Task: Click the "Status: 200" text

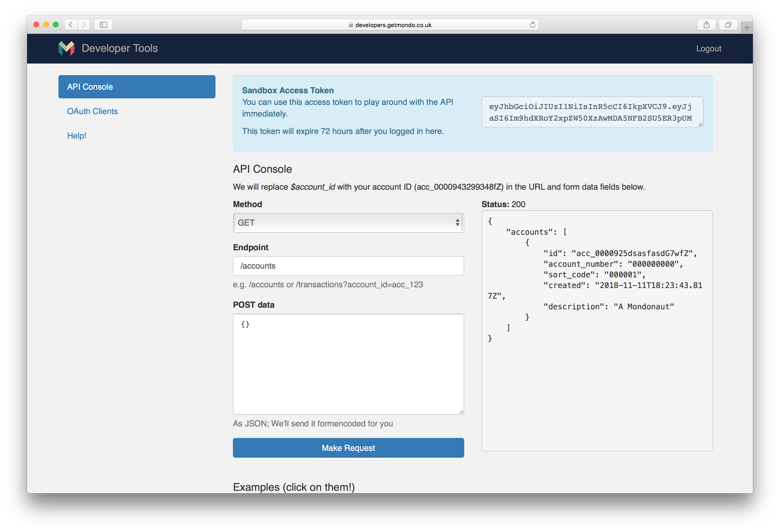Action: (x=503, y=204)
